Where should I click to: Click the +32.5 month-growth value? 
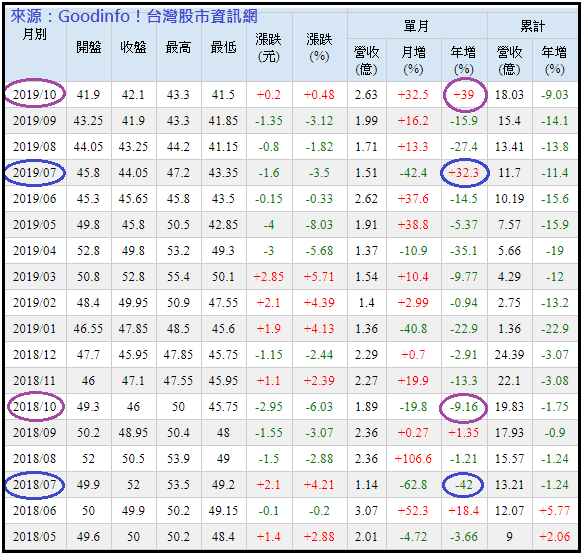(413, 95)
